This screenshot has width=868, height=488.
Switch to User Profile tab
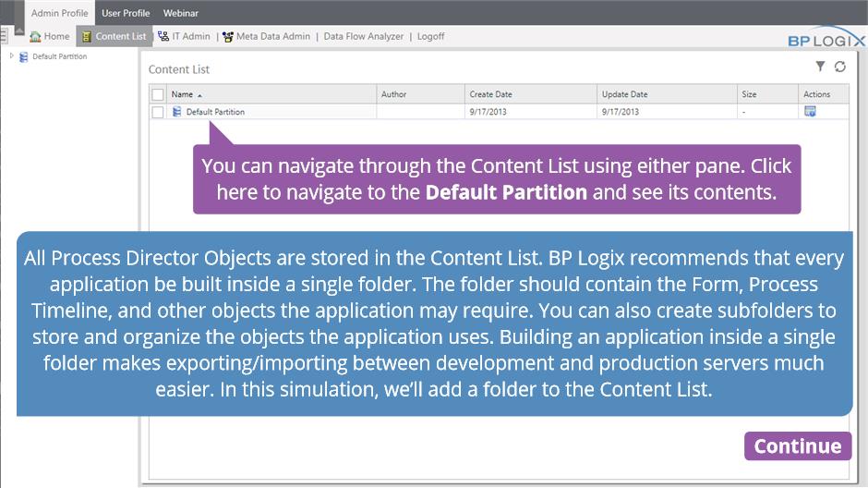(126, 13)
